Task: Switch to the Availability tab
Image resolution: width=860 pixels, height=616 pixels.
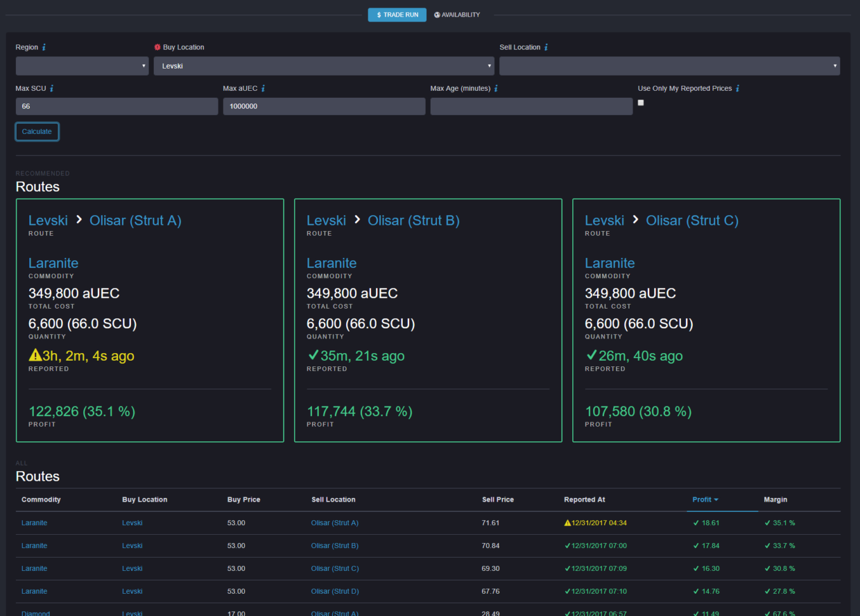Action: (457, 15)
